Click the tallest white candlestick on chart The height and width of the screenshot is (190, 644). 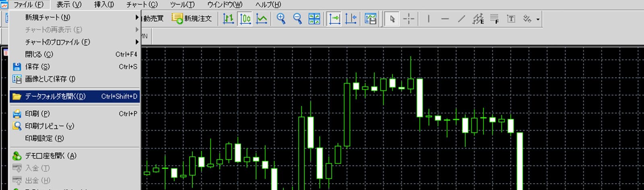(x=520, y=161)
